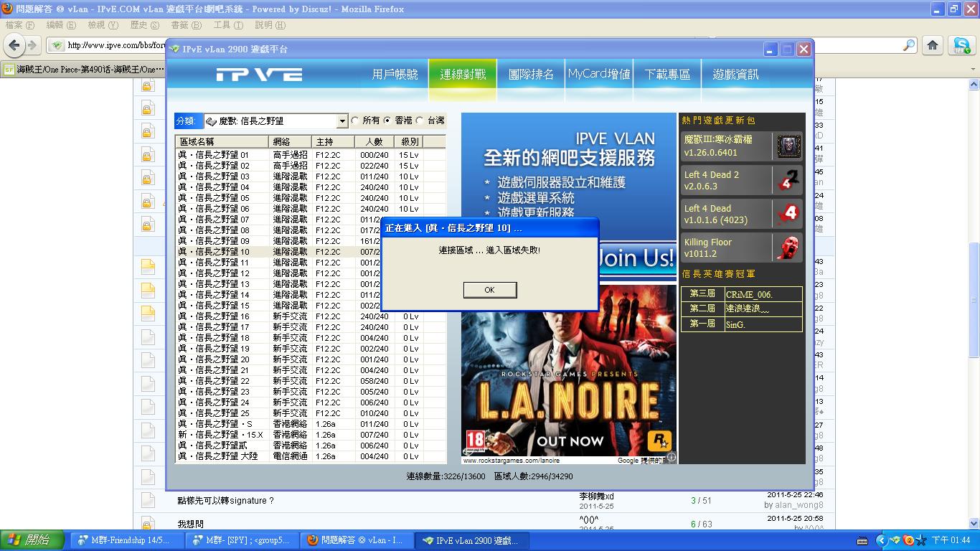Expand the bookmarks toolbar overflow arrow

tap(973, 70)
